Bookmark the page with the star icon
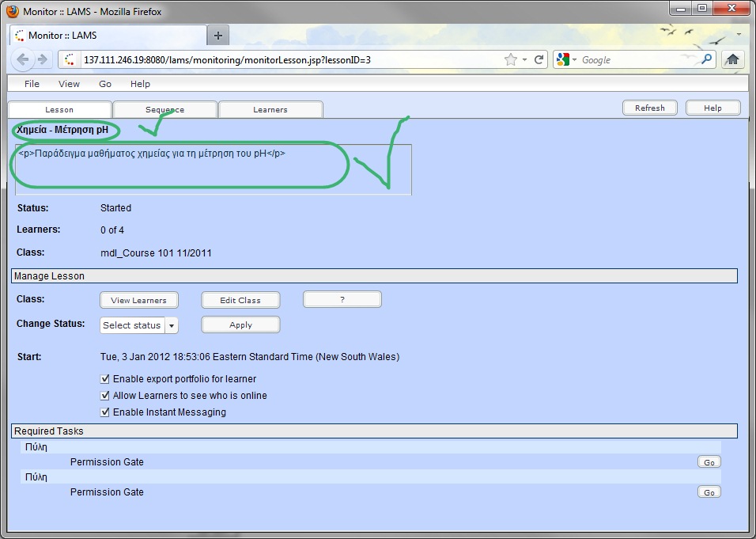Image resolution: width=756 pixels, height=539 pixels. pyautogui.click(x=510, y=59)
